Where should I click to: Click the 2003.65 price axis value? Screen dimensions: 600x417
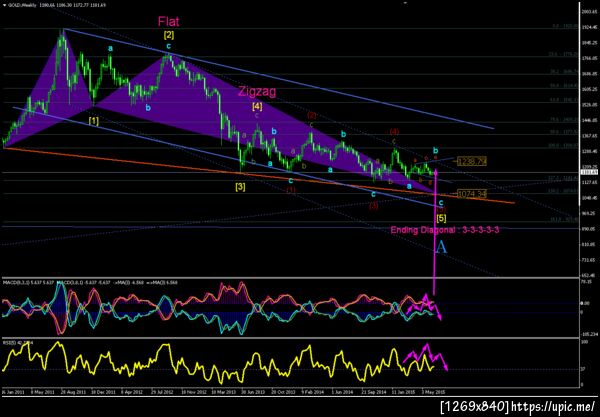coord(590,12)
